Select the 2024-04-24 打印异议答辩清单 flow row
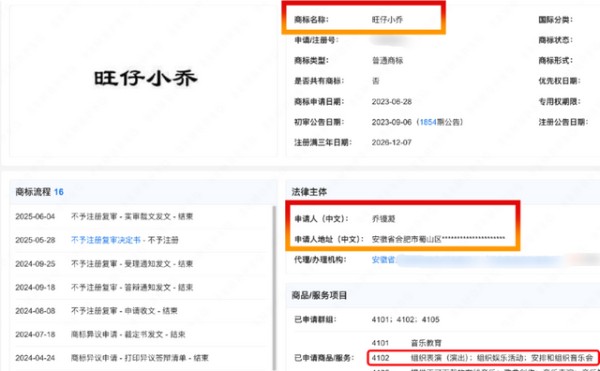The width and height of the screenshot is (600, 371). coord(140,358)
